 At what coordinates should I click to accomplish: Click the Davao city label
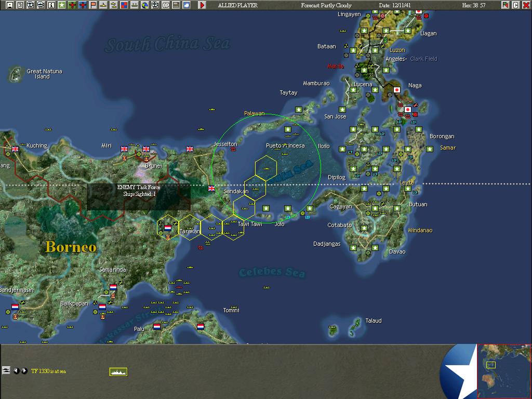[x=397, y=252]
